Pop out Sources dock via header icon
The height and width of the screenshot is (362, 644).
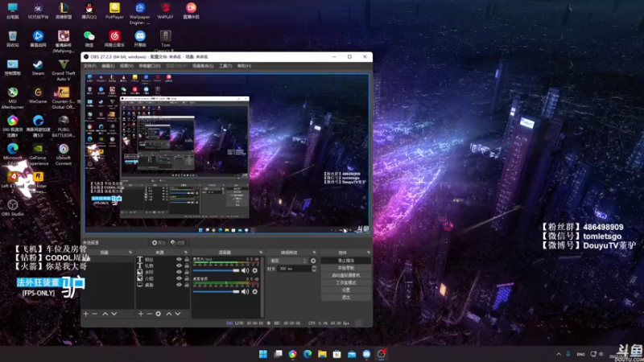point(186,252)
